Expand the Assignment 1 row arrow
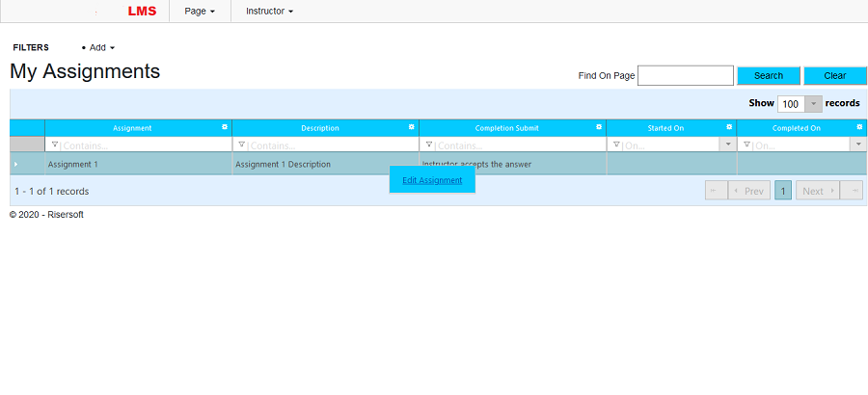This screenshot has height=395, width=868. pyautogui.click(x=15, y=165)
